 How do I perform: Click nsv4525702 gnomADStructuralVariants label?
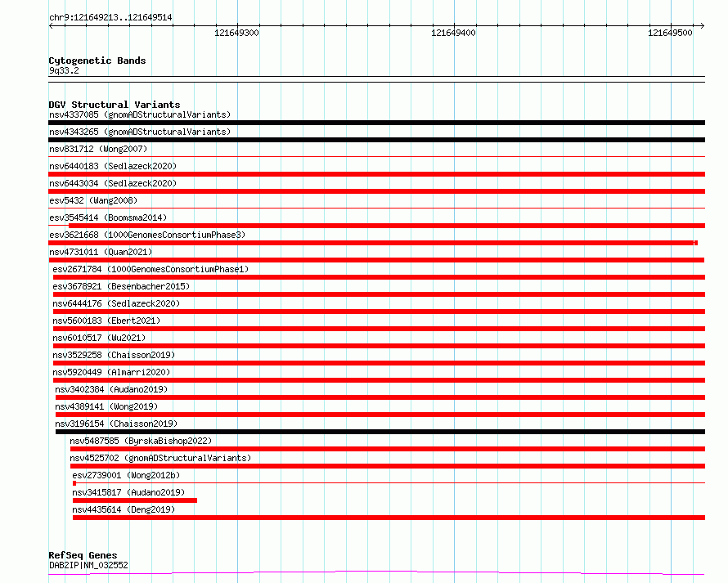coord(160,458)
